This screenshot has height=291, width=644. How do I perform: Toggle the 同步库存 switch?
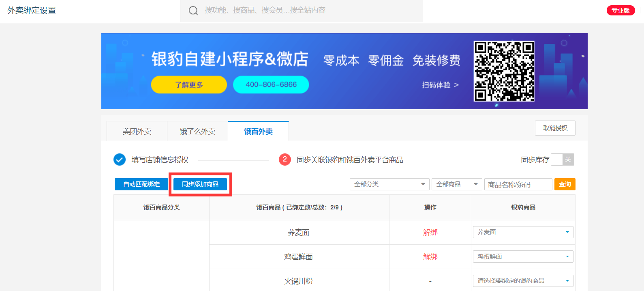coord(563,160)
